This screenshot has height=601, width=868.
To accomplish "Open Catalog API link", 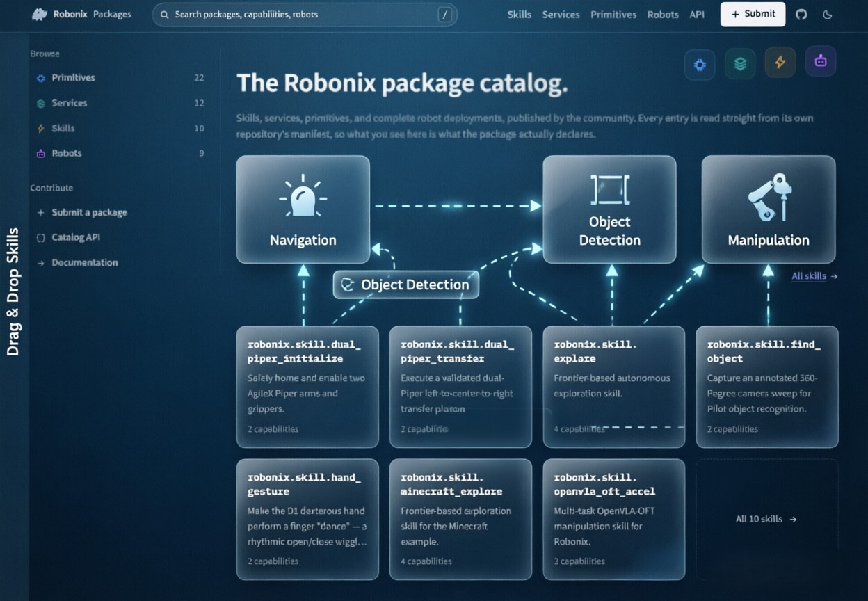I will click(76, 237).
